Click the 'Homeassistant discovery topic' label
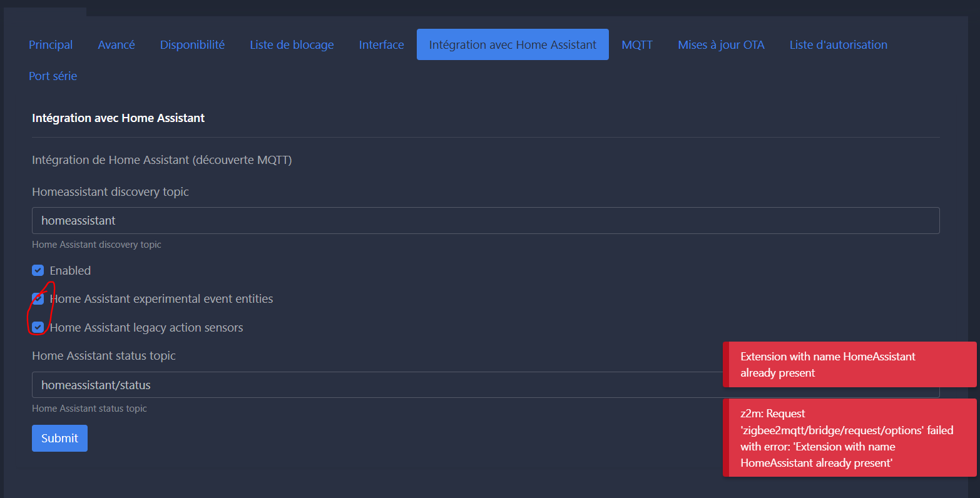This screenshot has width=980, height=498. (110, 192)
